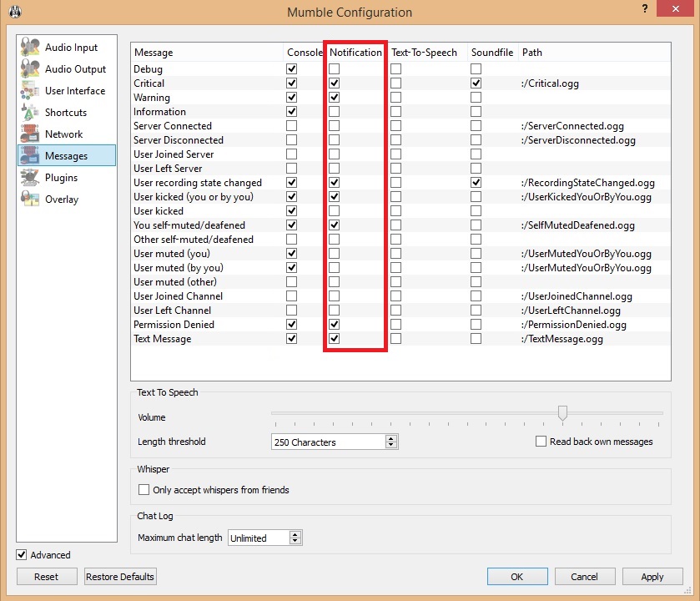Apply the configuration changes
Screen dimensions: 700x601
click(652, 577)
